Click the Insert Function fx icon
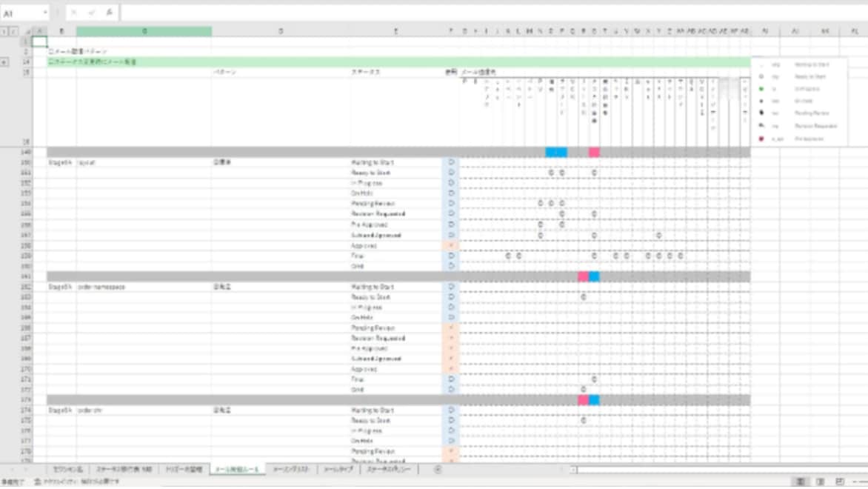The image size is (868, 489). (109, 13)
